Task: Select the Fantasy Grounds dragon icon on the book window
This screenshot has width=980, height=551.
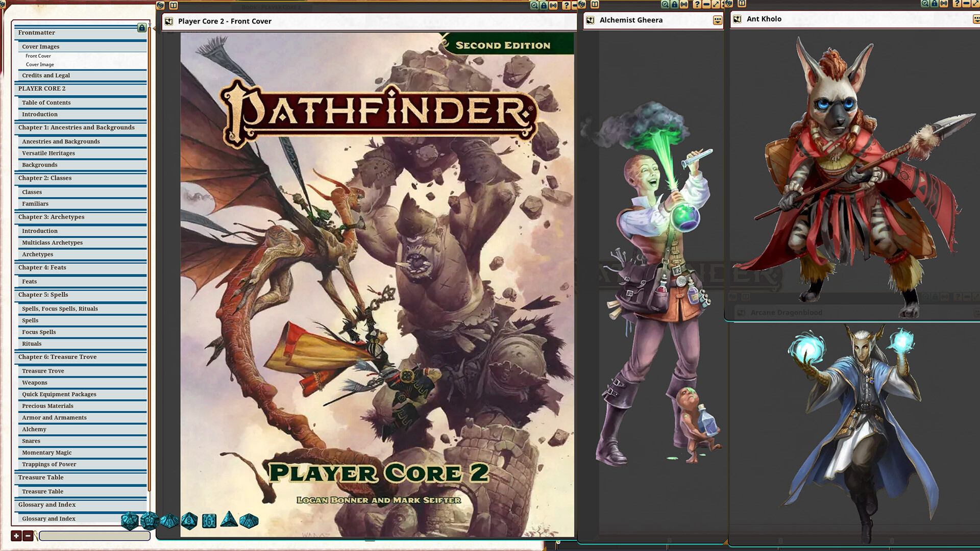Action: click(x=160, y=5)
